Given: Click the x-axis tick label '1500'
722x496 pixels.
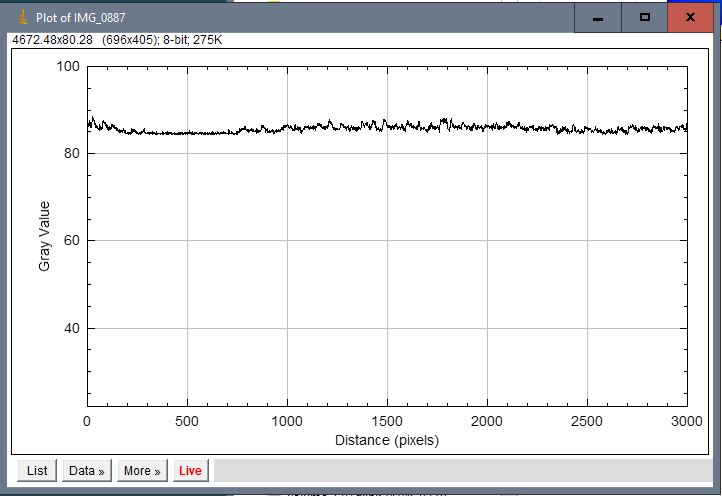Looking at the screenshot, I should pyautogui.click(x=387, y=421).
